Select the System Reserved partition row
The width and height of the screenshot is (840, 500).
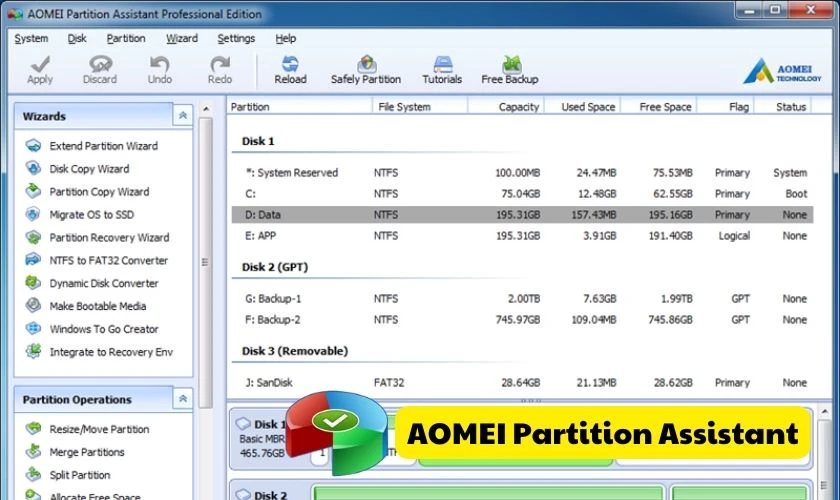(x=522, y=173)
